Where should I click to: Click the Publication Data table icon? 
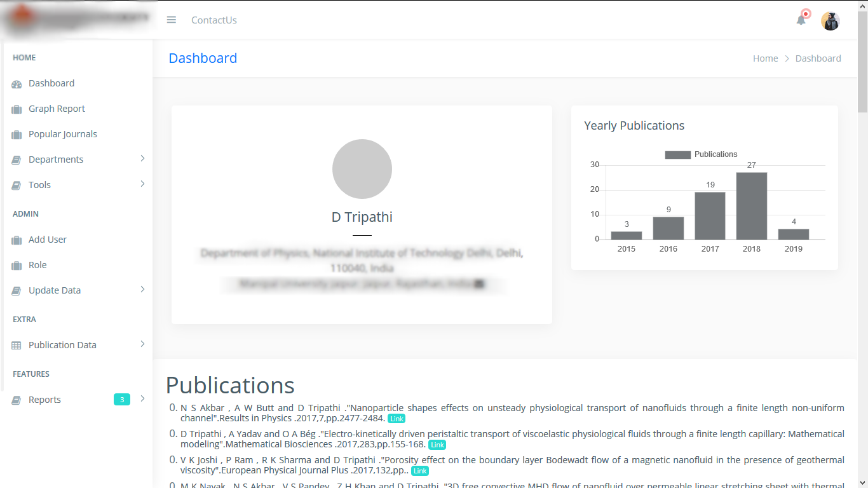(x=17, y=346)
